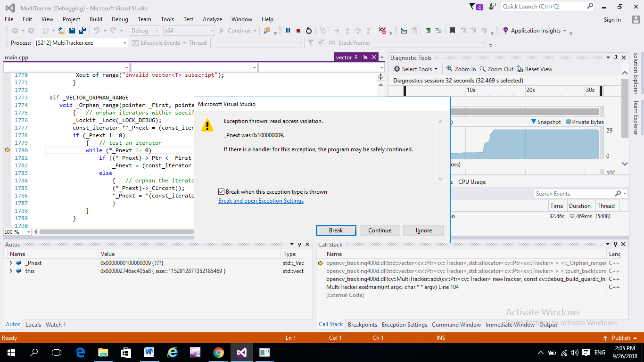Click the Windows Start button
The height and width of the screenshot is (362, 644).
(x=11, y=352)
